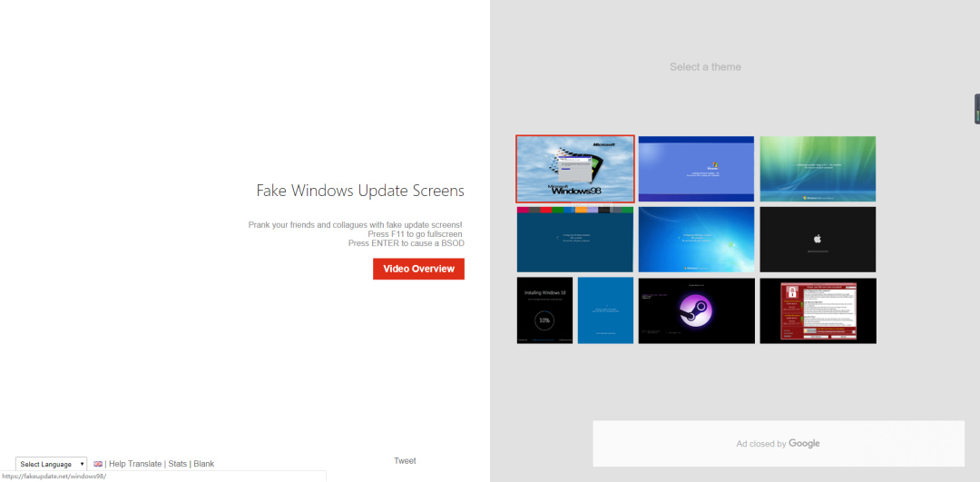Click the Press ENTER to cause a BSOD text
The image size is (980, 482).
407,243
